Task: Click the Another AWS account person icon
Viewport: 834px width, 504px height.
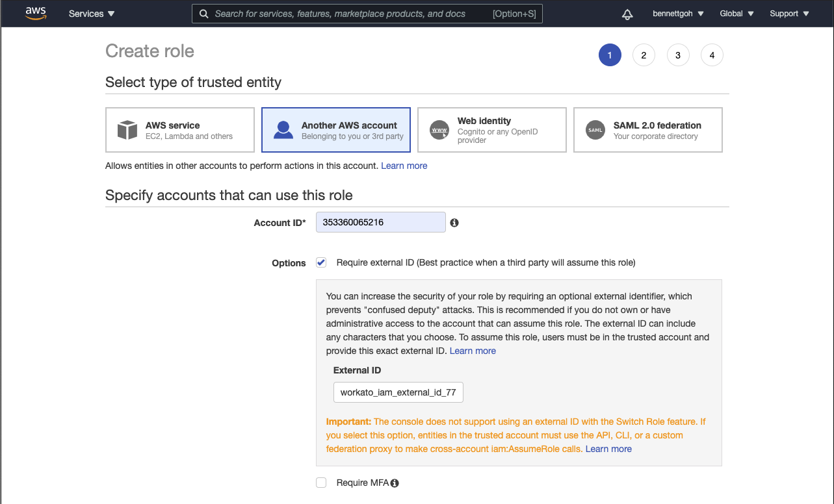Action: point(283,130)
